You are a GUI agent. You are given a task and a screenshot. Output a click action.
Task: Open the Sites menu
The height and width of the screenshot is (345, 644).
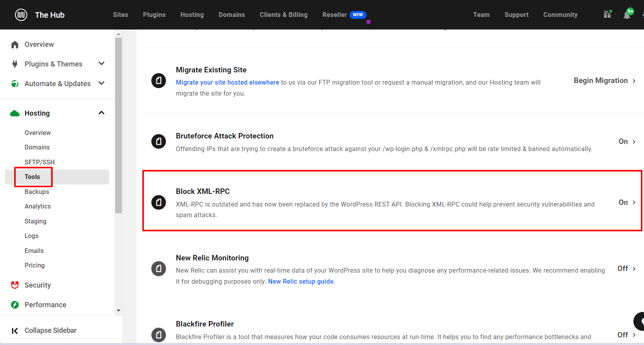click(120, 15)
